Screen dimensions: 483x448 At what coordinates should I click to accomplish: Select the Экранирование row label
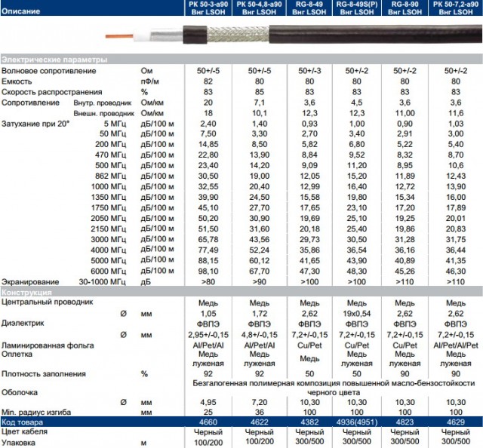pos(32,282)
